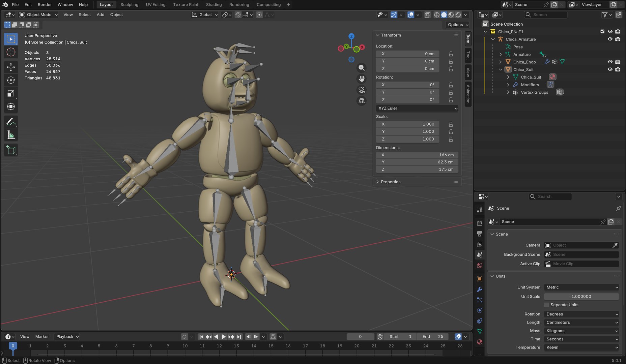
Task: Toggle the camera view icon
Action: [x=362, y=90]
